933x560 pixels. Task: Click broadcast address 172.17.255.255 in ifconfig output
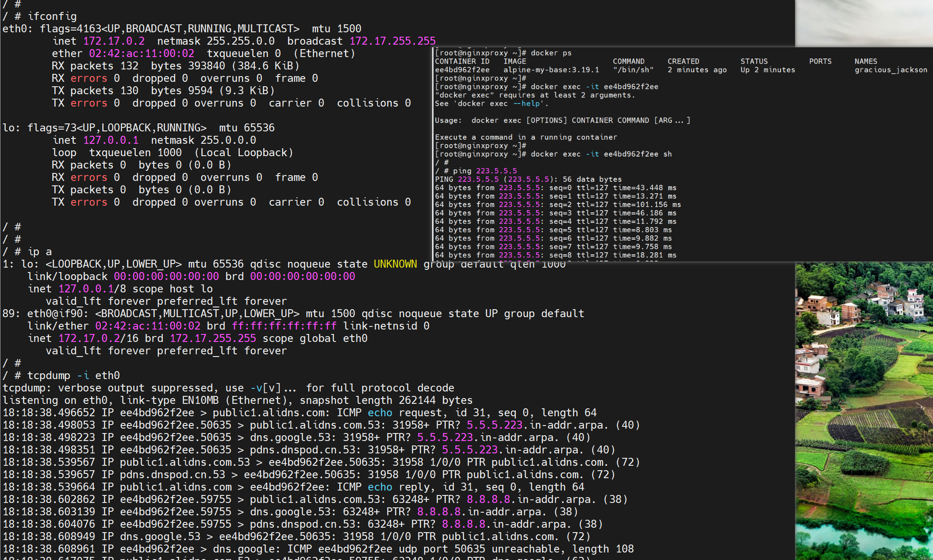click(x=392, y=41)
